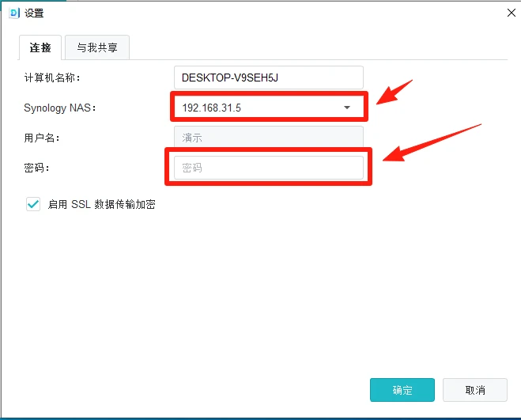
Task: Toggle the 启用 SSL 数据传输加密 checkbox
Action: click(33, 204)
